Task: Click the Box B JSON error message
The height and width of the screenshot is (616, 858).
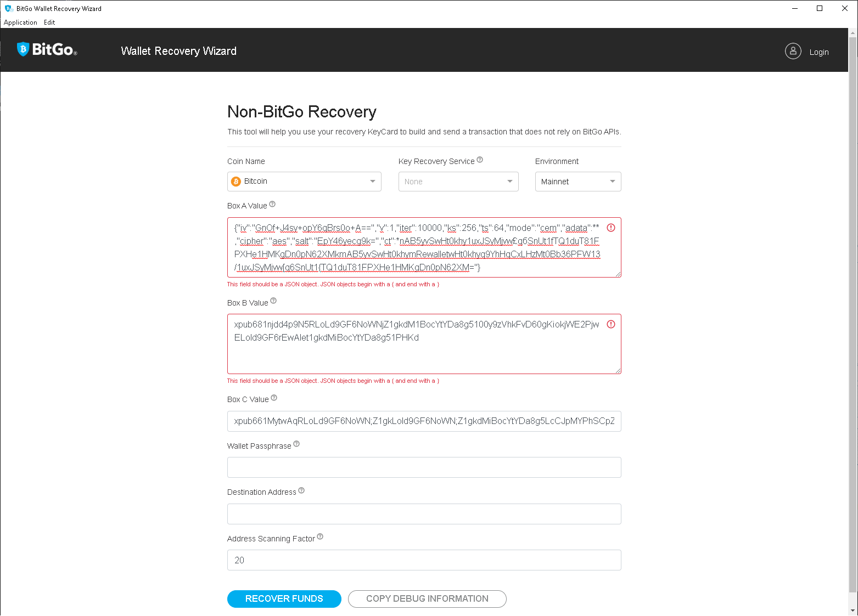Action: click(333, 381)
